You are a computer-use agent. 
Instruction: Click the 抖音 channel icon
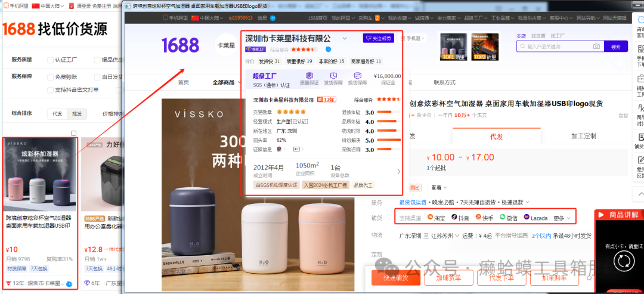click(454, 217)
